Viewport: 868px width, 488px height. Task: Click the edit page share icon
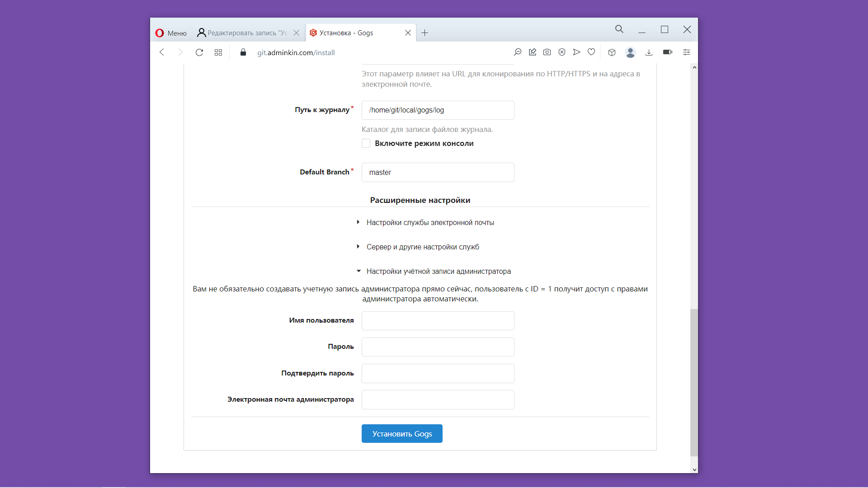coord(533,52)
